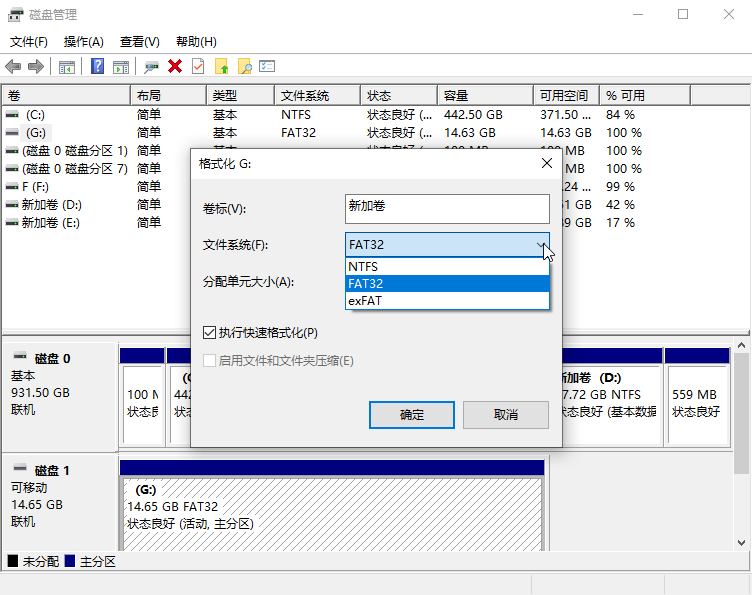Click drive icon of 磁盘 0 磁盘分区 7
The height and width of the screenshot is (595, 752).
click(x=12, y=169)
